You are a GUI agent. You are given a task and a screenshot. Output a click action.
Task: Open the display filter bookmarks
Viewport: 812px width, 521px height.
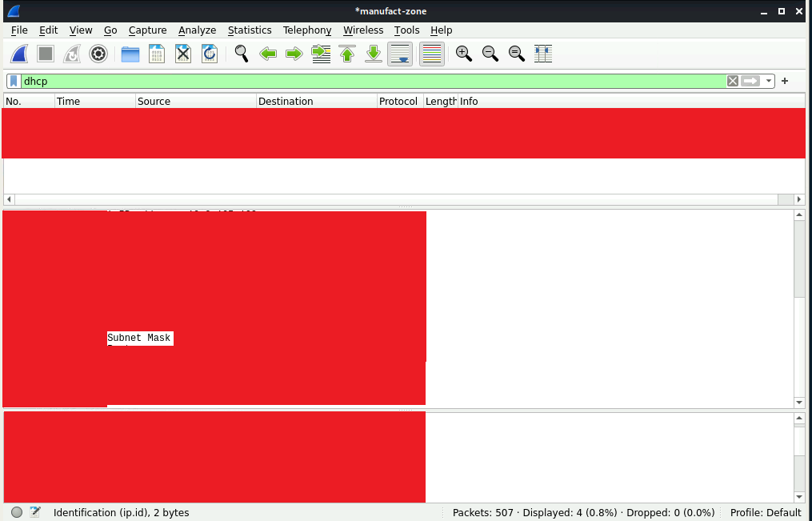[14, 82]
